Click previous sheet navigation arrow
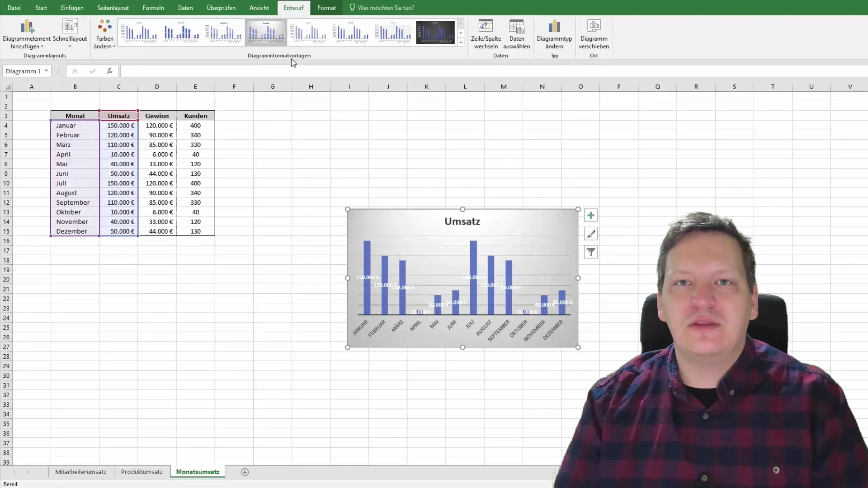868x488 pixels. point(14,472)
